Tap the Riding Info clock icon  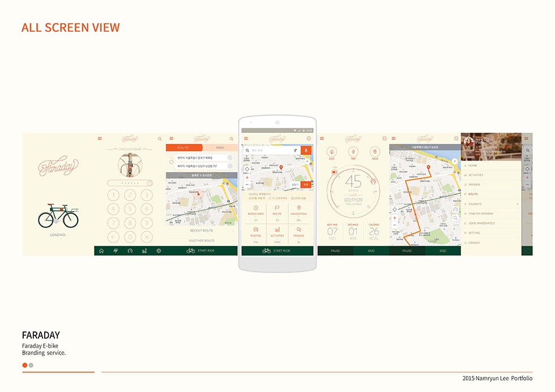(x=256, y=208)
